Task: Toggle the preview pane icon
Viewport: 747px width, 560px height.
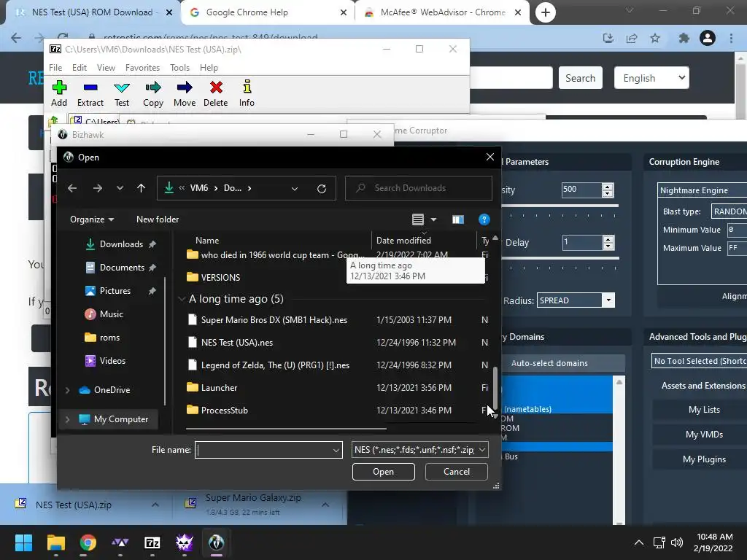Action: pyautogui.click(x=458, y=219)
